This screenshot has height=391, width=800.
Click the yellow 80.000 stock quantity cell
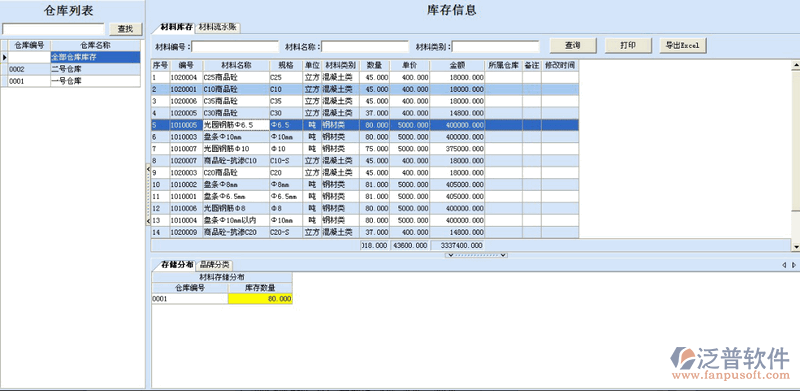260,299
